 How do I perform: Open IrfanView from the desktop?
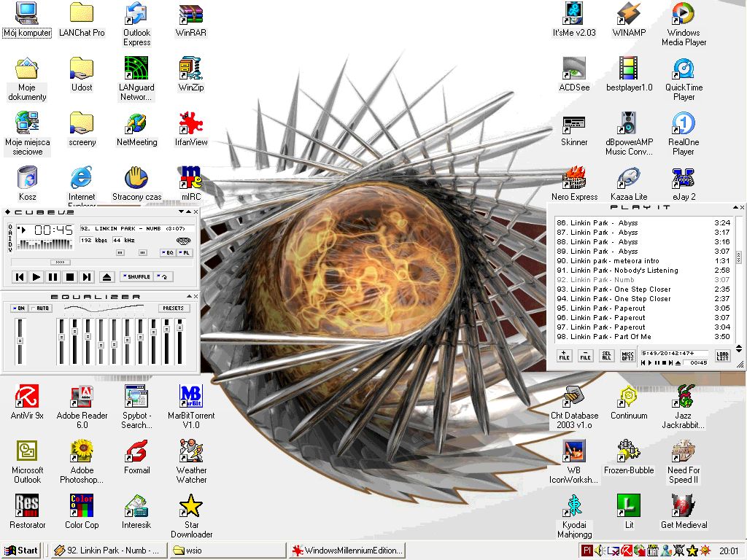point(191,128)
